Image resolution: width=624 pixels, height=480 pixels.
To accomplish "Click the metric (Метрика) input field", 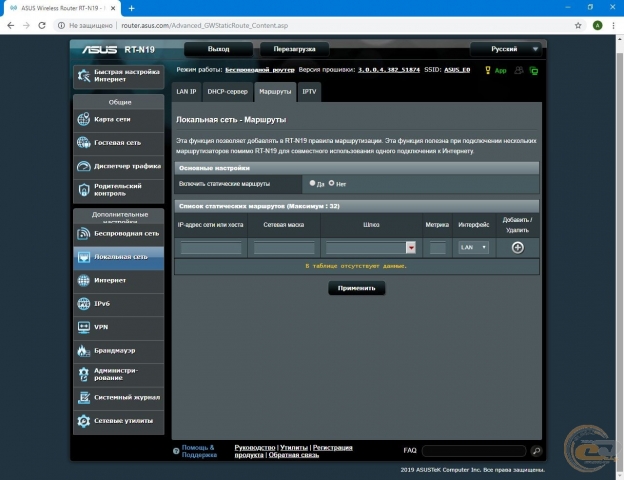I will click(x=437, y=248).
